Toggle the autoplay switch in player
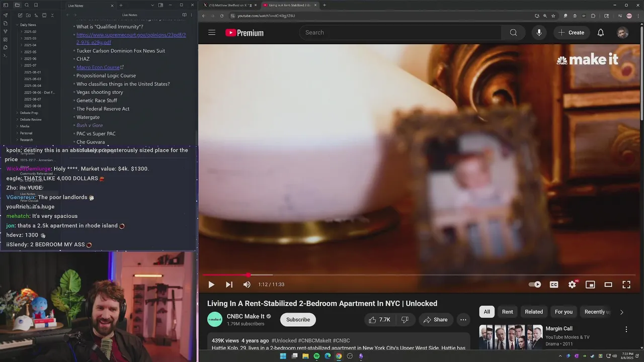 (535, 285)
